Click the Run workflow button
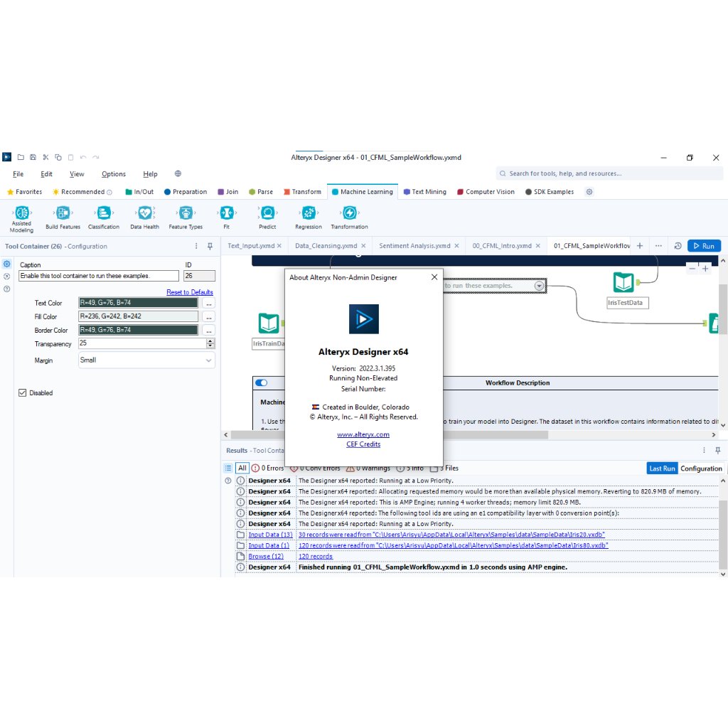 pyautogui.click(x=704, y=245)
